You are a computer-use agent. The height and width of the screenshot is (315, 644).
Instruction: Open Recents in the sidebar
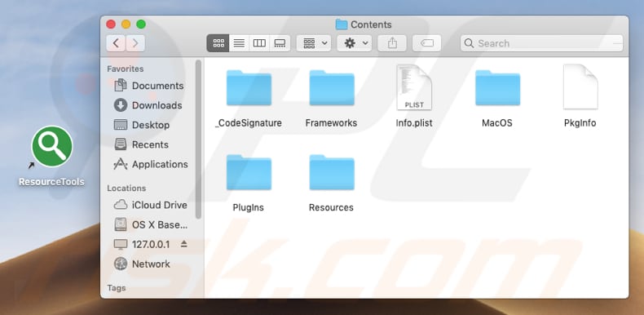[142, 144]
